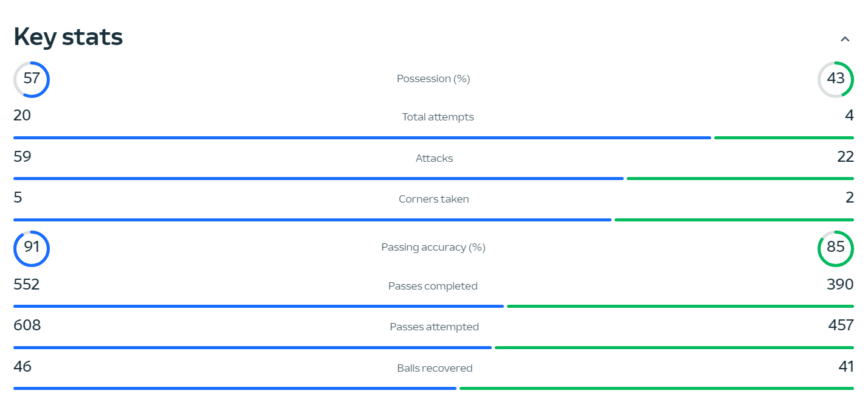This screenshot has width=868, height=396.
Task: Click the blue Total attempts bar
Action: 362,138
